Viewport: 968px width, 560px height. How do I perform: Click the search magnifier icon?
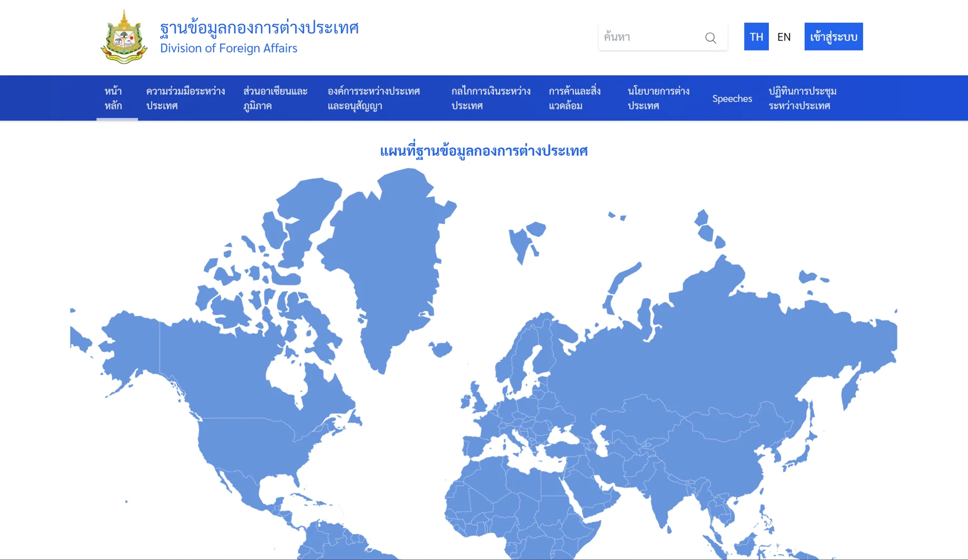pyautogui.click(x=710, y=37)
